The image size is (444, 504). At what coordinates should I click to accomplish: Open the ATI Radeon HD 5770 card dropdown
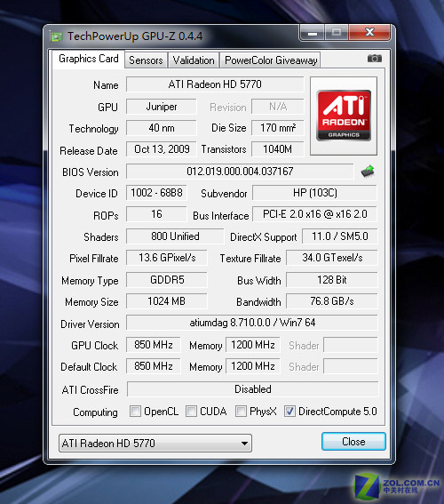[155, 444]
